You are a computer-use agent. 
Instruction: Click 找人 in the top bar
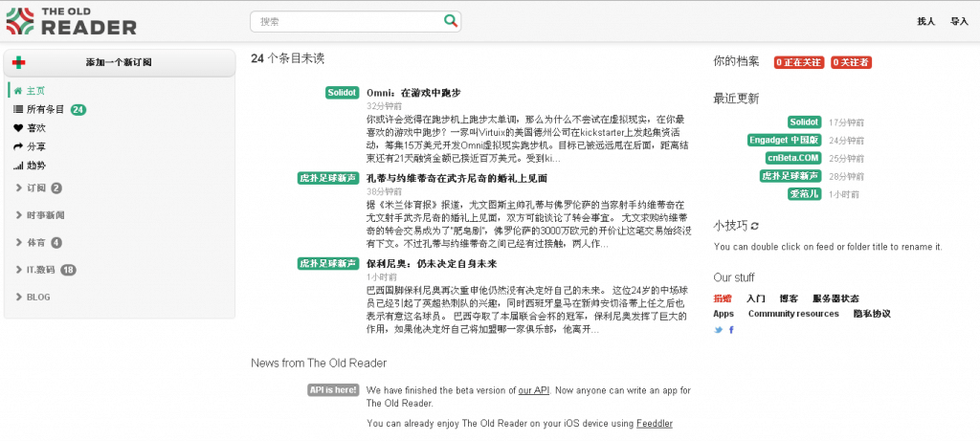(925, 21)
